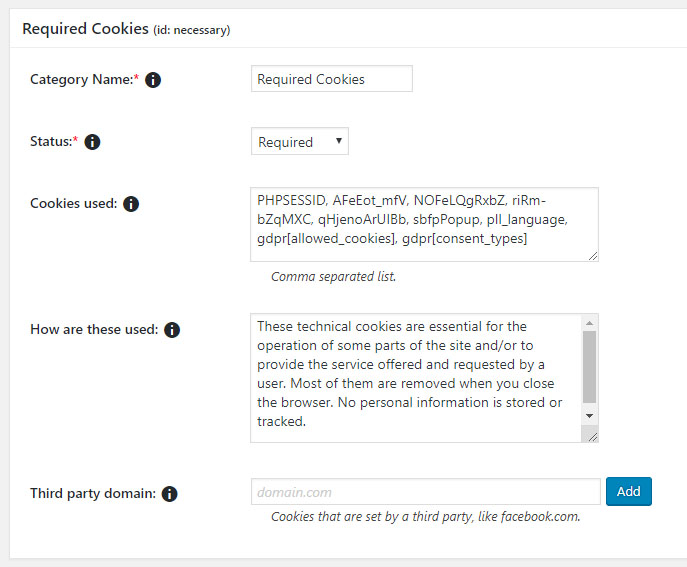This screenshot has height=567, width=687.
Task: Click the description textarea resize grip
Action: click(593, 436)
